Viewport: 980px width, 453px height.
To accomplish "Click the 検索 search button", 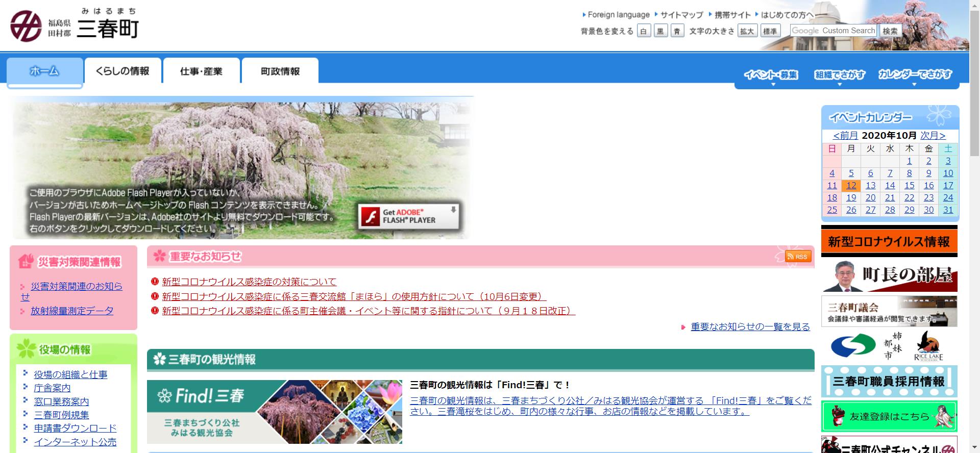I will point(890,31).
